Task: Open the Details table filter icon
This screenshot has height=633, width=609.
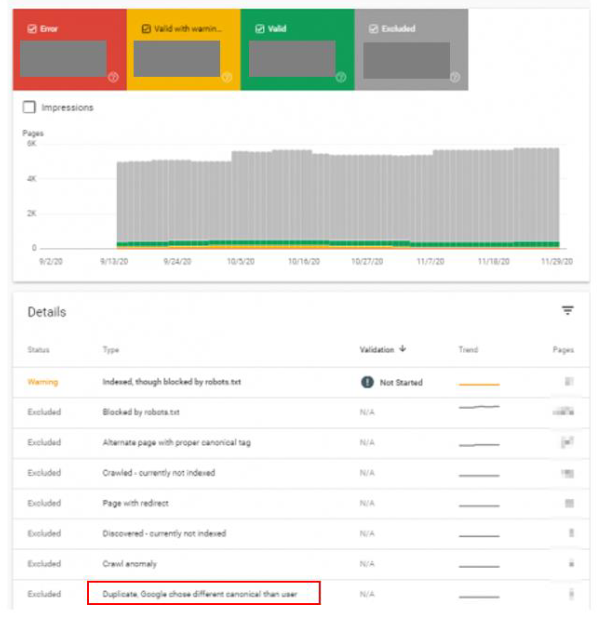Action: [x=567, y=311]
